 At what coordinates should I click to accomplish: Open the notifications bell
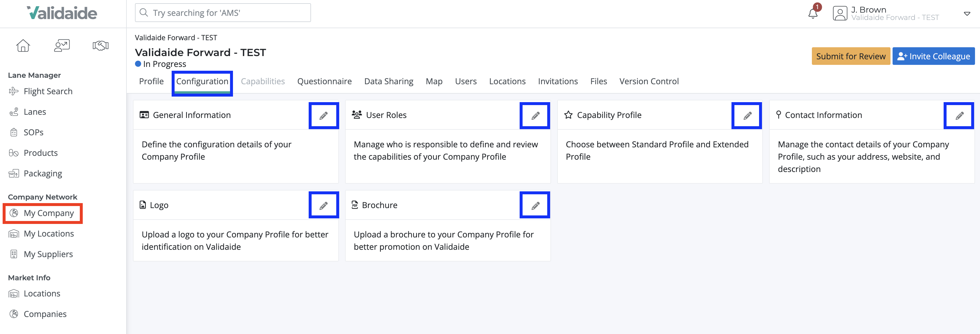click(813, 13)
